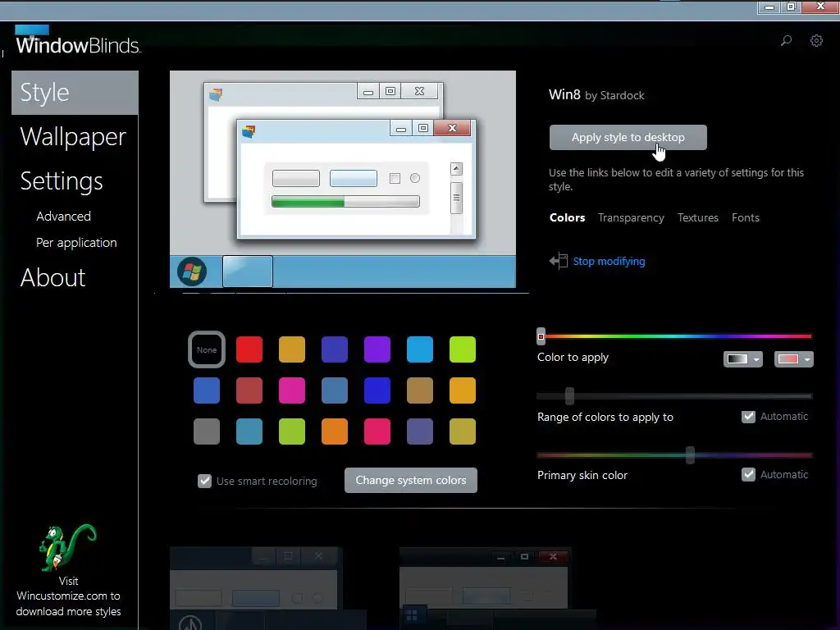Open the About section
This screenshot has height=630, width=840.
point(52,277)
